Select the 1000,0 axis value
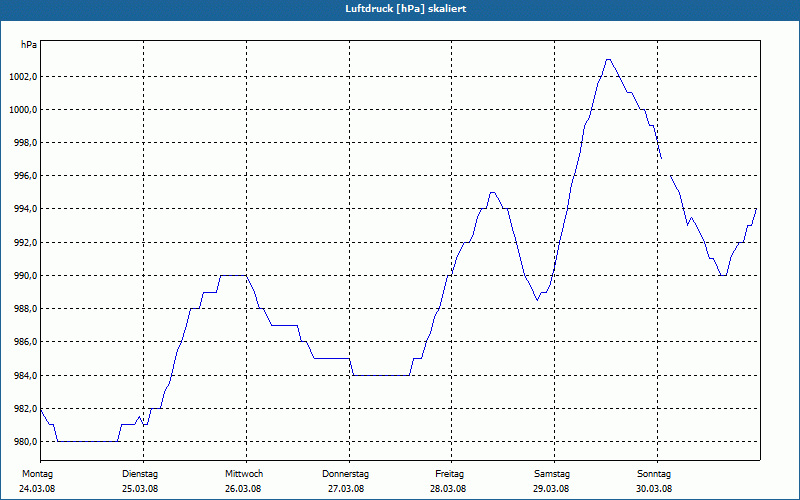The height and width of the screenshot is (500, 800). click(24, 110)
